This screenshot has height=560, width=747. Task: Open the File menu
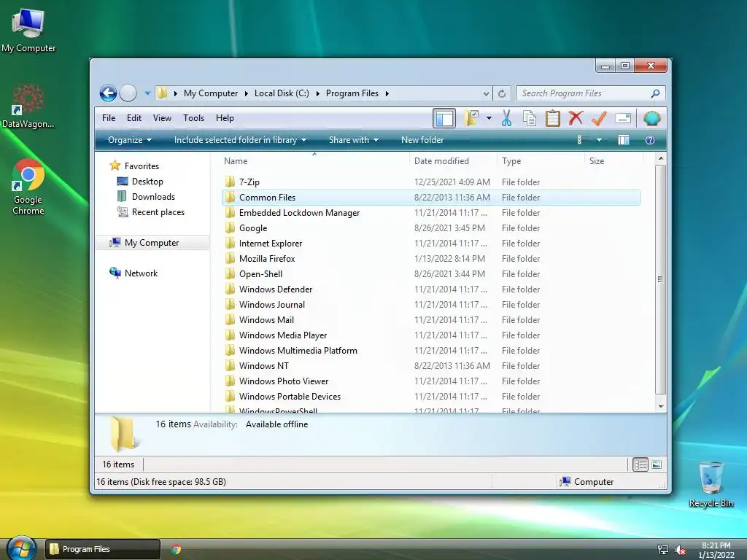109,118
